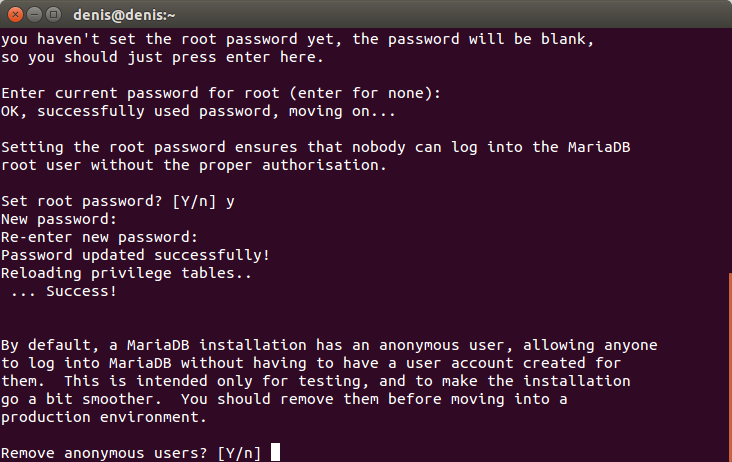The width and height of the screenshot is (732, 462).
Task: Click the "Set root password? [Y/n] y" line
Action: pyautogui.click(x=118, y=201)
